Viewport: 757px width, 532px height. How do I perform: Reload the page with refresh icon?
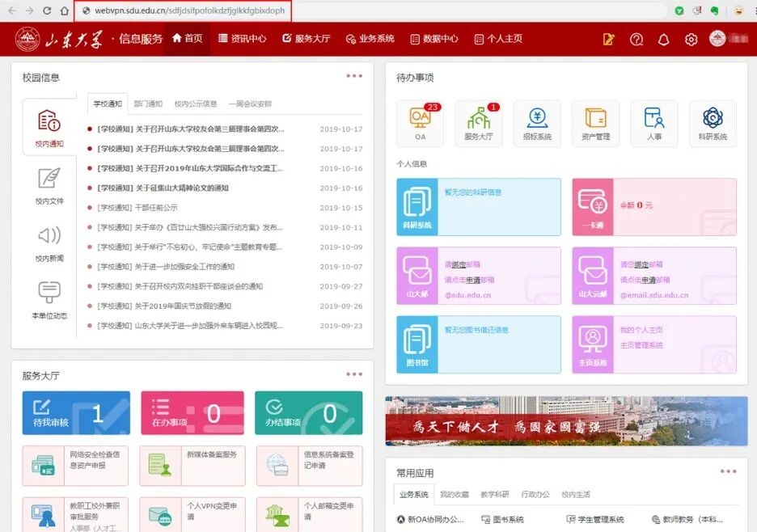(47, 11)
